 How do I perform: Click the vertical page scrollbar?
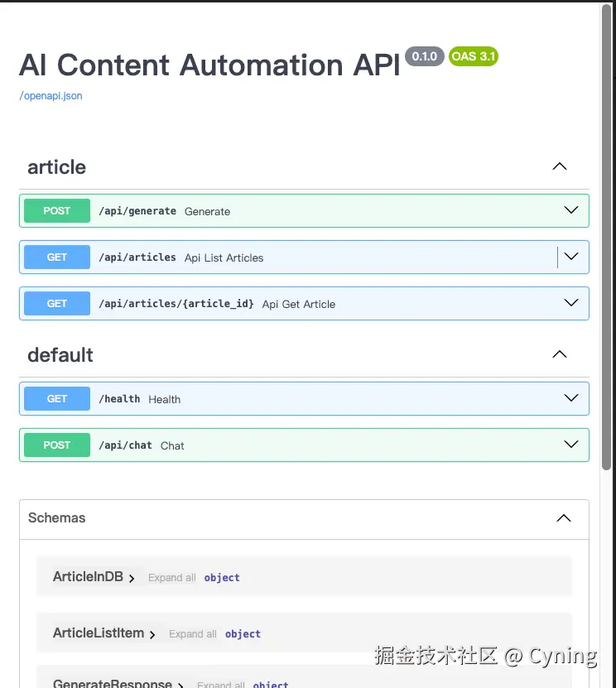[x=607, y=248]
